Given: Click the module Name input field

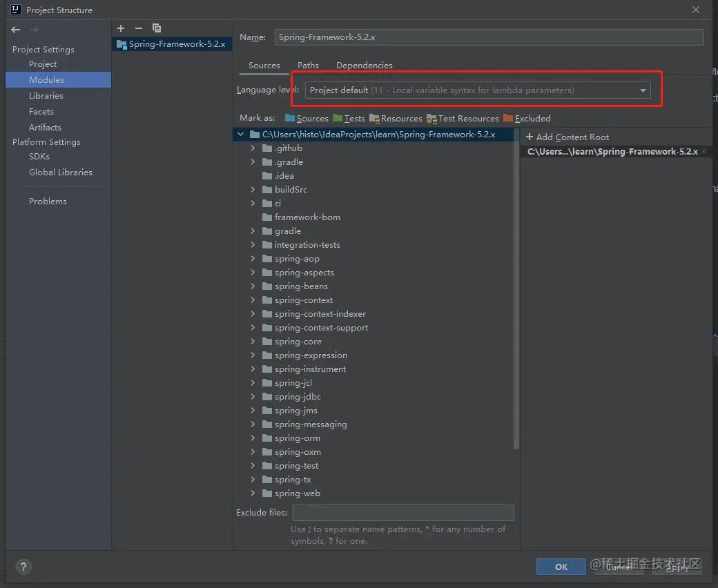Looking at the screenshot, I should [489, 37].
